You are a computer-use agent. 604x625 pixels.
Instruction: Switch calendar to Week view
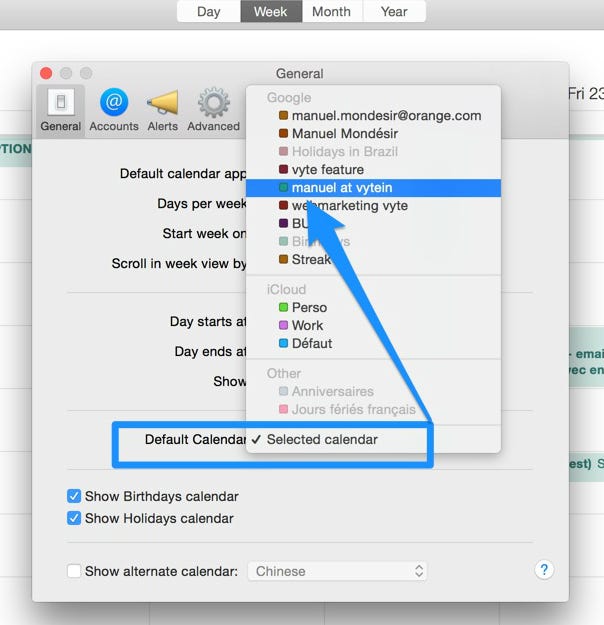coord(271,11)
